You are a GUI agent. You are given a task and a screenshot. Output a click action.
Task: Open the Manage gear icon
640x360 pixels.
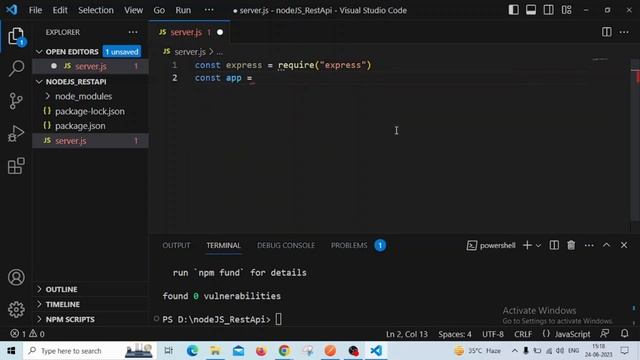[16, 309]
